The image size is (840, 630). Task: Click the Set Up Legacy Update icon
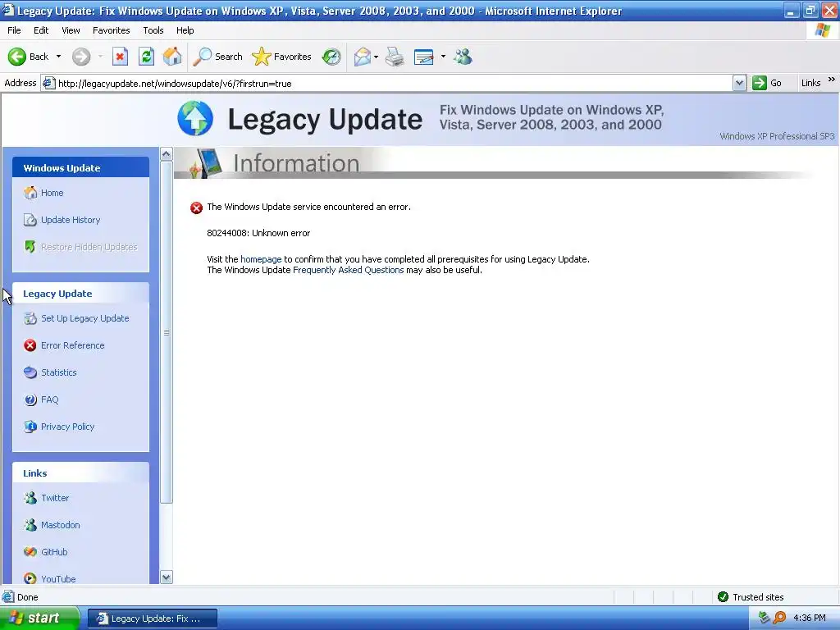[30, 318]
